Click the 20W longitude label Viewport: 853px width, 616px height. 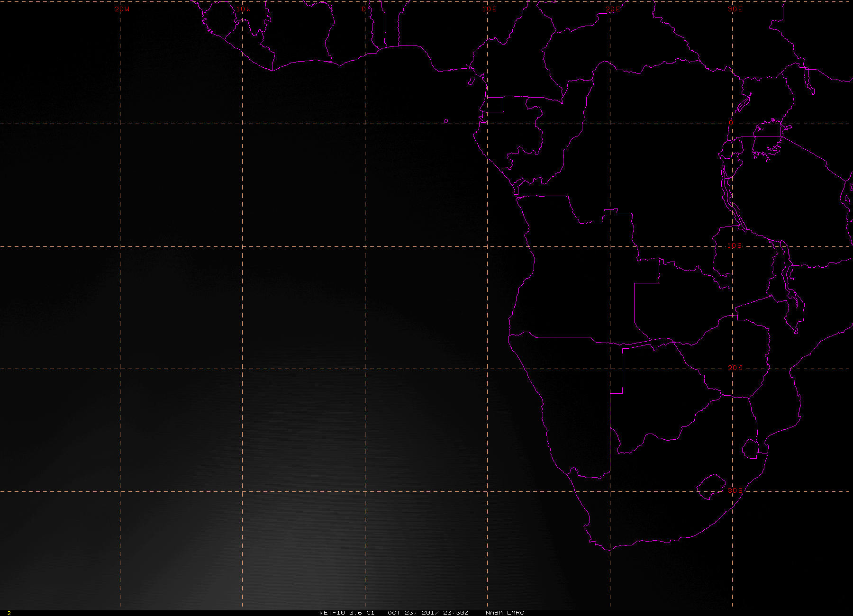coord(122,9)
